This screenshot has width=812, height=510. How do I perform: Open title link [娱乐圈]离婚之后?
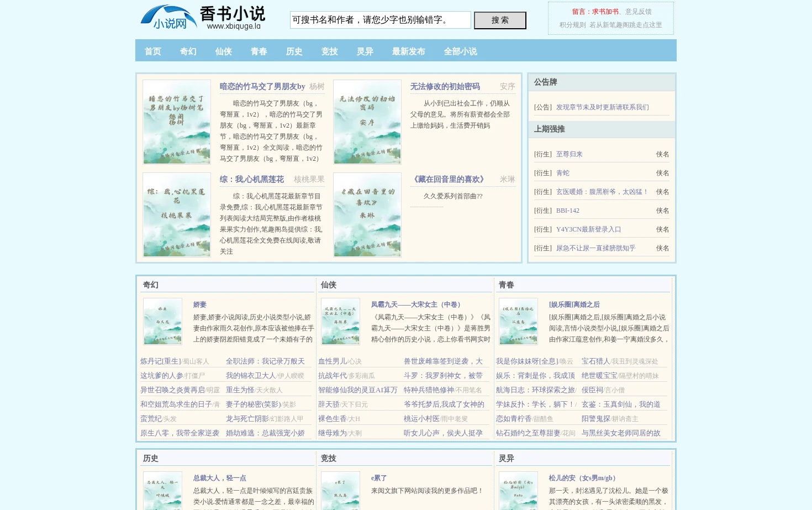pos(574,304)
